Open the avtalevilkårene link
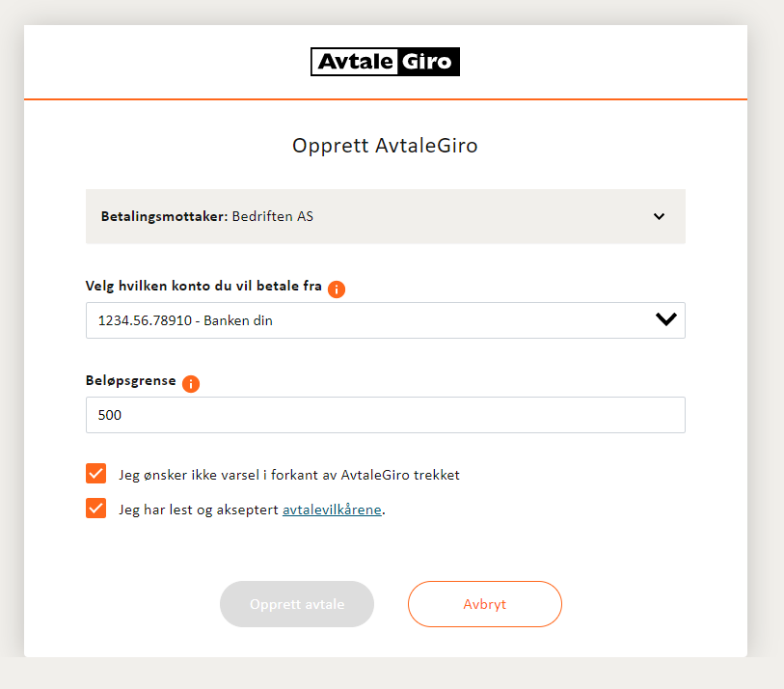 332,510
